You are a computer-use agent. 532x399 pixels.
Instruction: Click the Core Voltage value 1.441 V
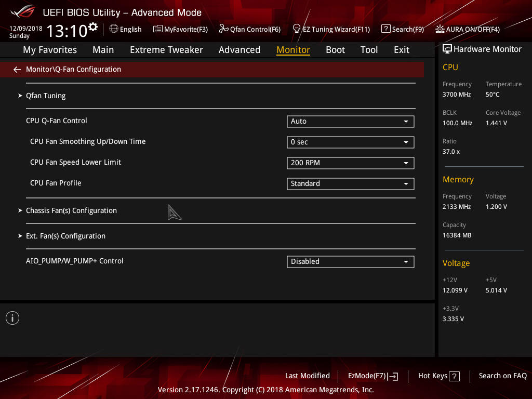point(496,123)
